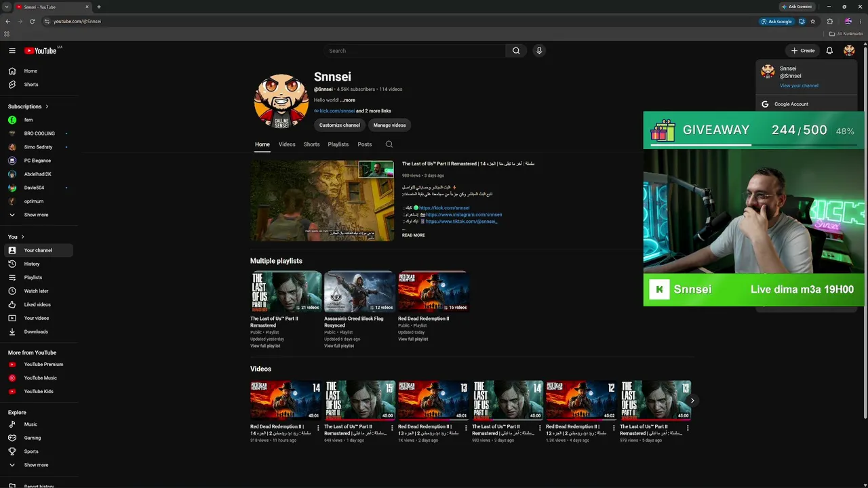Open the Chrome three-dot menu
The image size is (868, 488).
(x=861, y=21)
